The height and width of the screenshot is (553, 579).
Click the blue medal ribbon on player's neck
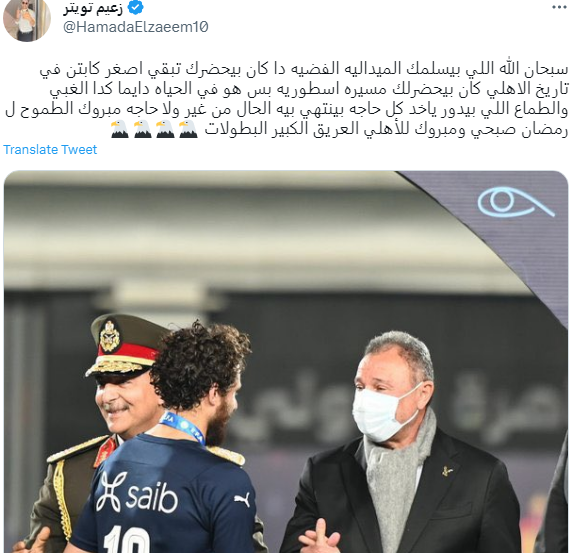pos(182,427)
